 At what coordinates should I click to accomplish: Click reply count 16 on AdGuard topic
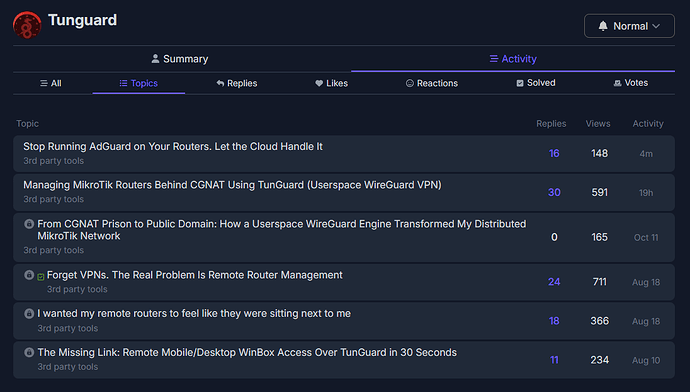tap(554, 154)
